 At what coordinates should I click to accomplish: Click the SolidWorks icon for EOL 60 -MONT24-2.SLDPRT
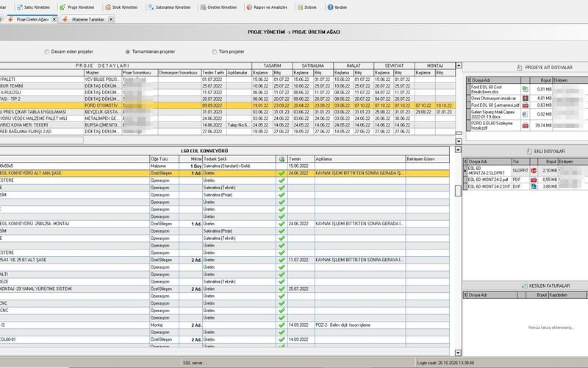coord(534,171)
